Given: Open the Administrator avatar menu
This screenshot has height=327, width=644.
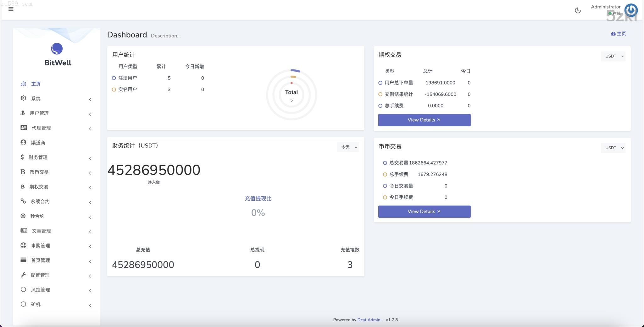Looking at the screenshot, I should pos(630,10).
